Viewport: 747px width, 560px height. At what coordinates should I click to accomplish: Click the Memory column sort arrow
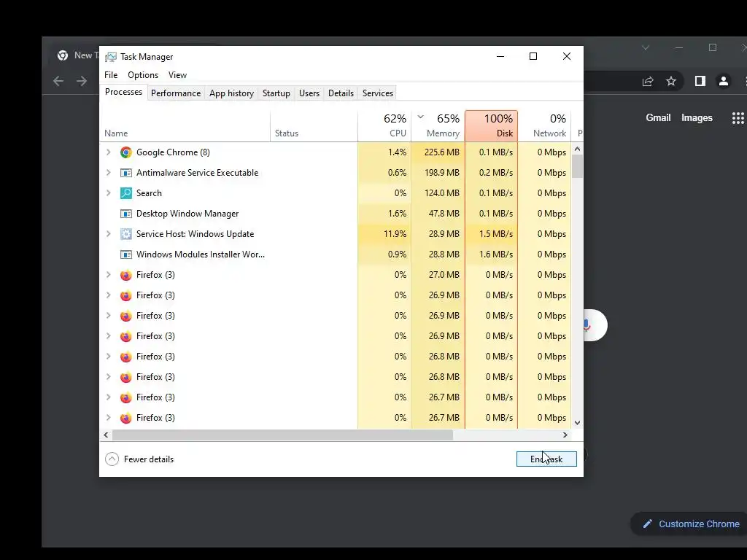[421, 117]
